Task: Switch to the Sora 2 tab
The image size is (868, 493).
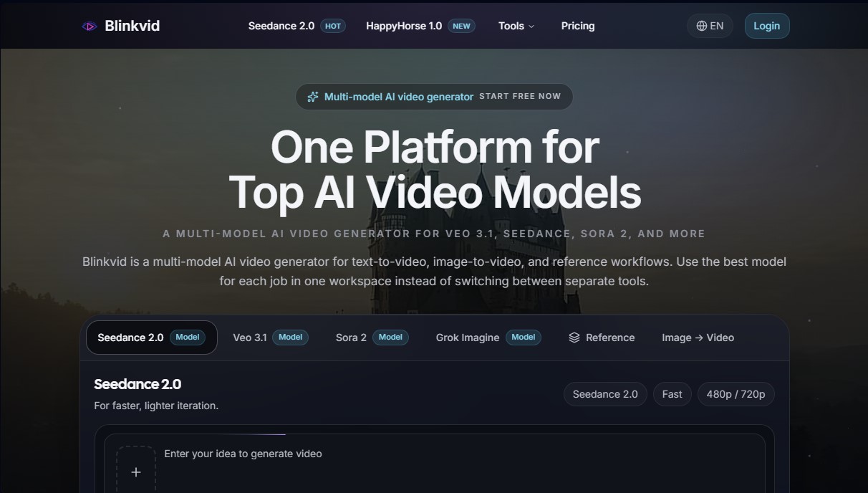Action: point(372,338)
